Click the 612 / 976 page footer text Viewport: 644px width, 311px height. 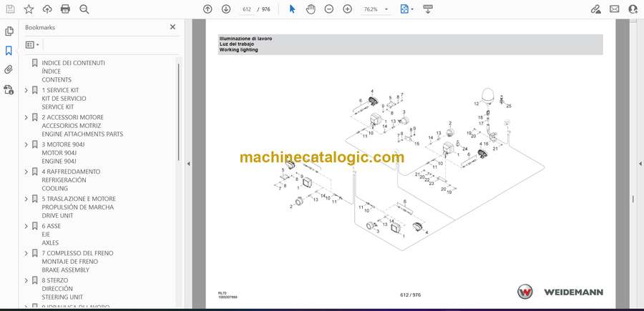(x=410, y=295)
